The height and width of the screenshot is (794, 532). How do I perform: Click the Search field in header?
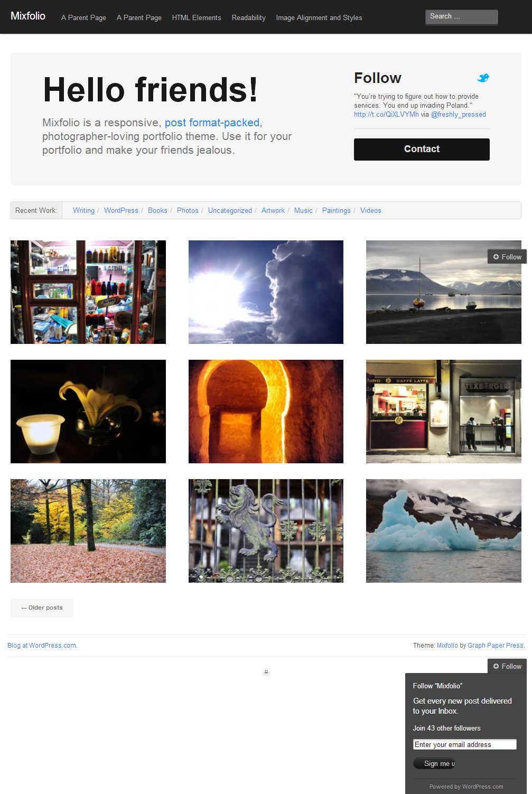[462, 17]
